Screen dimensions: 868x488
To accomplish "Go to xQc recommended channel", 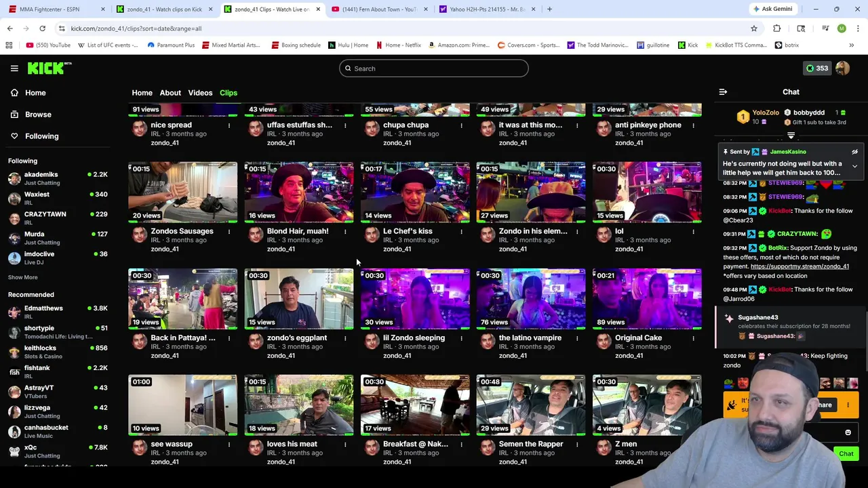I will [57, 451].
